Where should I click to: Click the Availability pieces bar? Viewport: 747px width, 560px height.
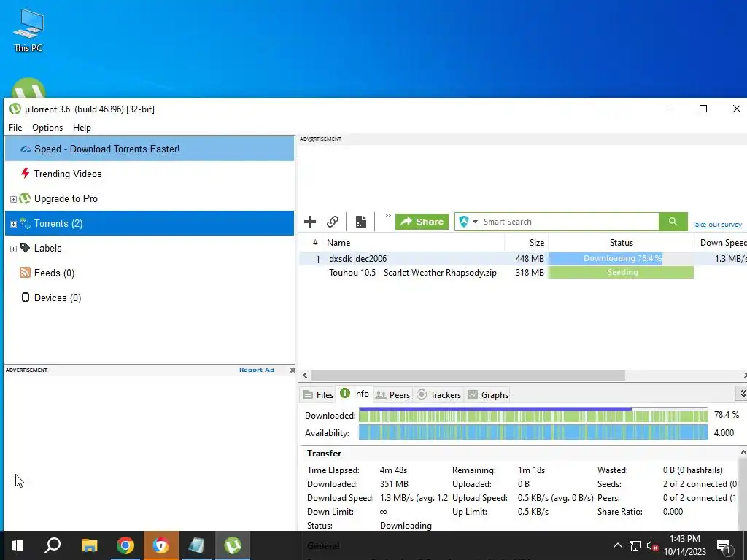tap(533, 432)
